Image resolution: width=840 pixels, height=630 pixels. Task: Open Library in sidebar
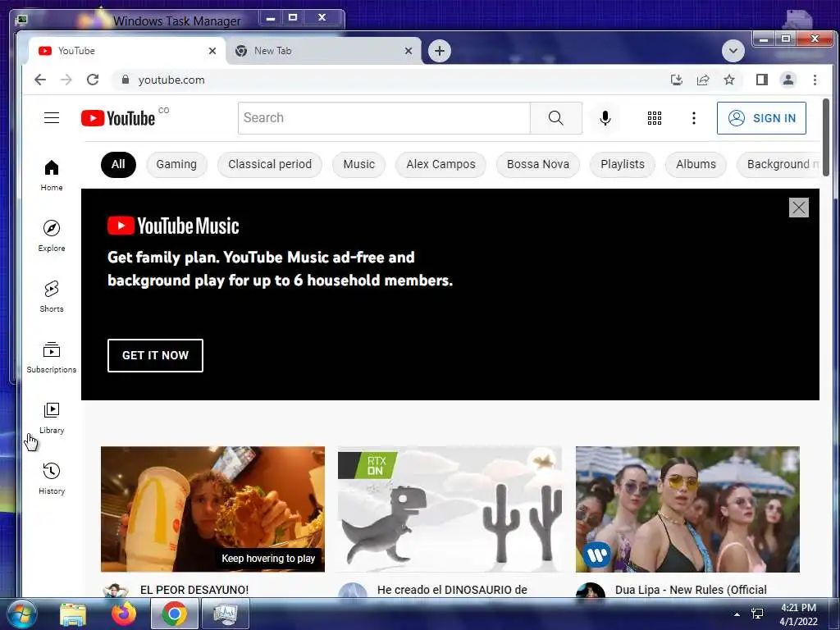coord(52,418)
